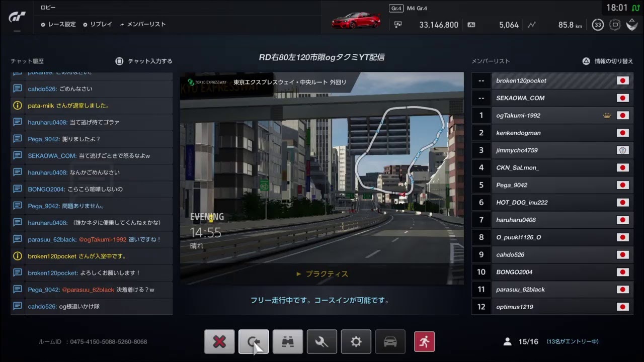Select member O_puuki1126_O
Viewport: 644px width, 362px height.
click(x=552, y=237)
